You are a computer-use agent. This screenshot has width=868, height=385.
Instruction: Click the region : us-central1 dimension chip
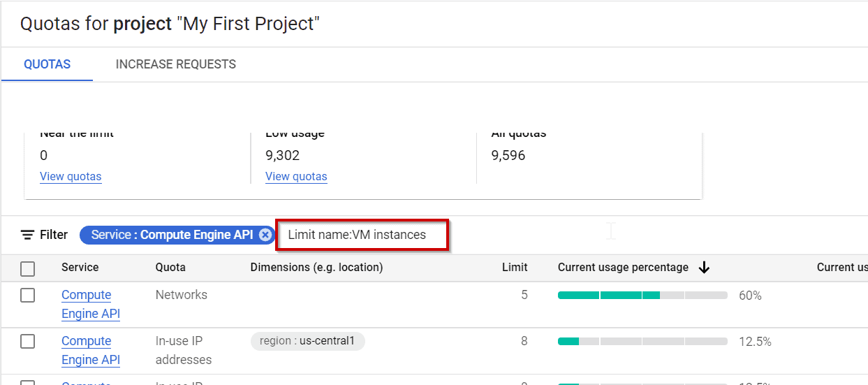click(307, 341)
